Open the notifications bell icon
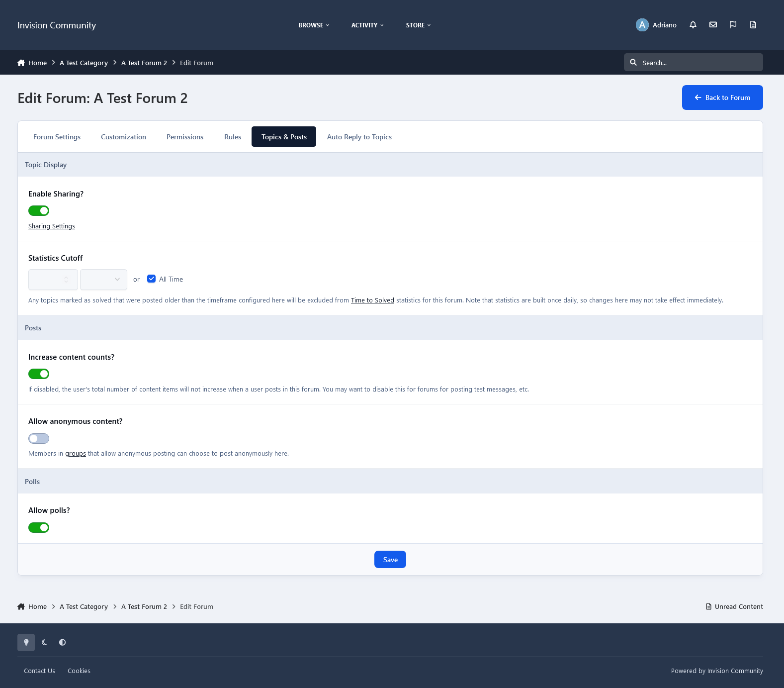784x688 pixels. (x=693, y=25)
